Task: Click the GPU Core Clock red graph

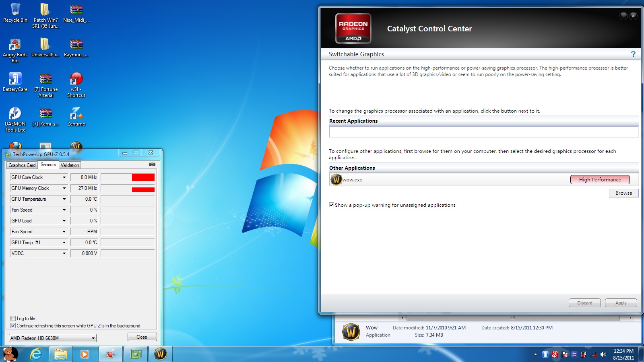Action: [x=143, y=177]
